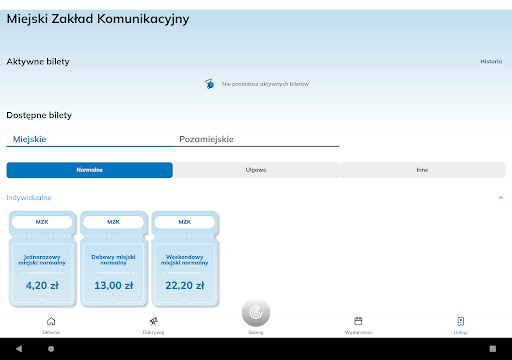Image resolution: width=512 pixels, height=360 pixels.
Task: Select the Inne ticket filter
Action: point(422,170)
